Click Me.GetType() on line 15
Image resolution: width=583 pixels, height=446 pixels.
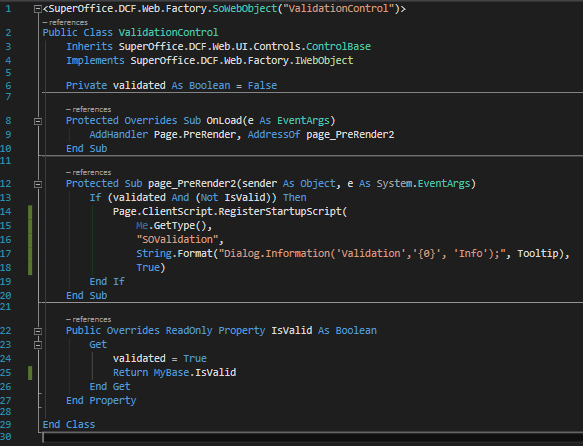[x=171, y=226]
